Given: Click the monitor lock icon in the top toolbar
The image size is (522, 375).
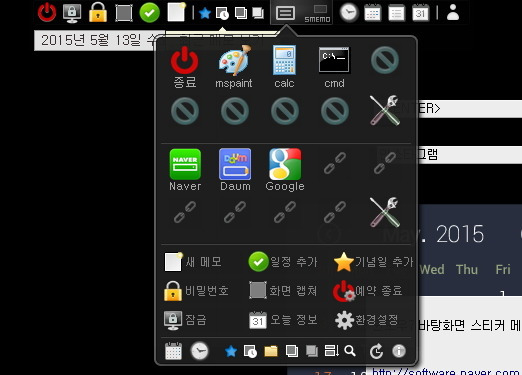Looking at the screenshot, I should pyautogui.click(x=72, y=13).
